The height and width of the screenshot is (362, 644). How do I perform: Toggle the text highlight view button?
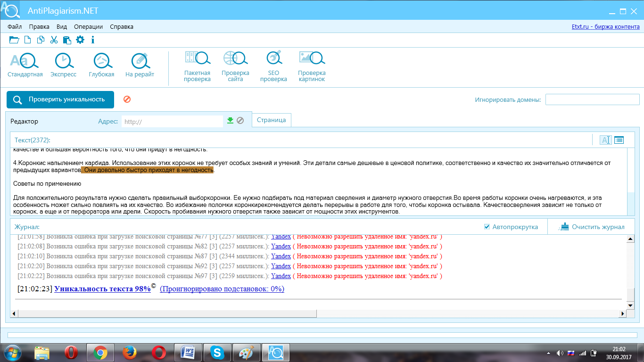[605, 140]
